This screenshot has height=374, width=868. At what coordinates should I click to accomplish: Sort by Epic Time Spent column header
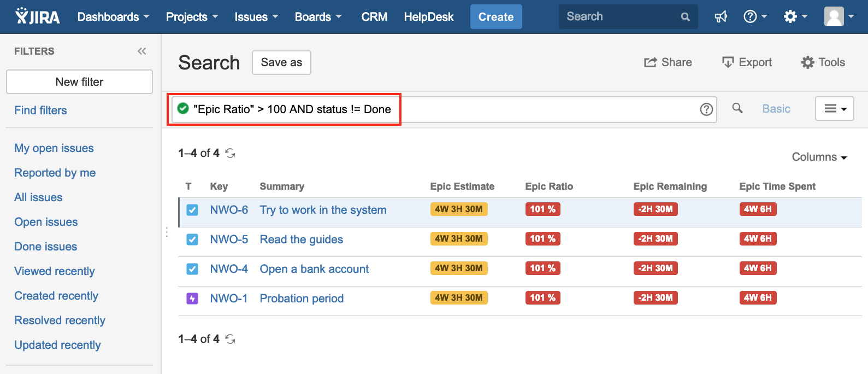click(x=777, y=186)
